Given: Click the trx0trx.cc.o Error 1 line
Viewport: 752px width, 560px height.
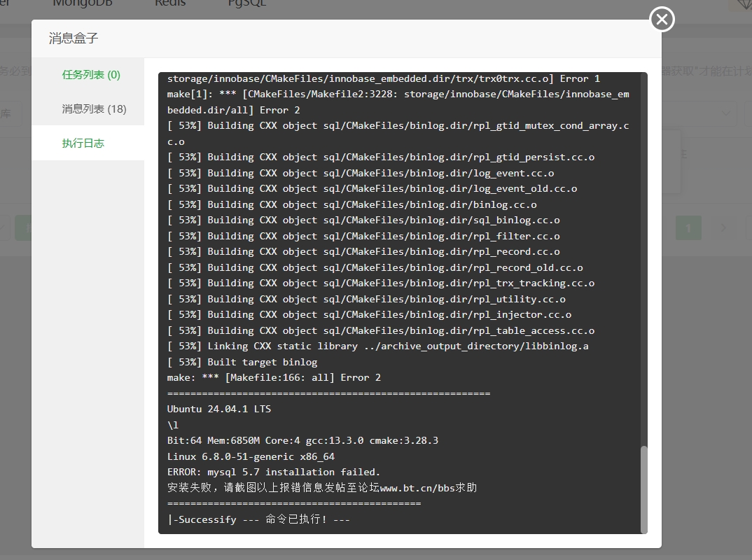Looking at the screenshot, I should click(x=384, y=78).
